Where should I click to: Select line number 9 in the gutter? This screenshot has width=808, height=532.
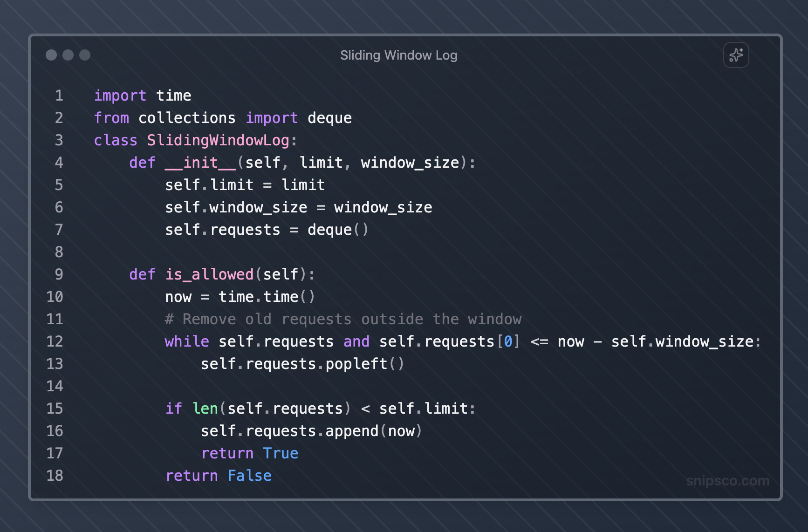pos(59,274)
